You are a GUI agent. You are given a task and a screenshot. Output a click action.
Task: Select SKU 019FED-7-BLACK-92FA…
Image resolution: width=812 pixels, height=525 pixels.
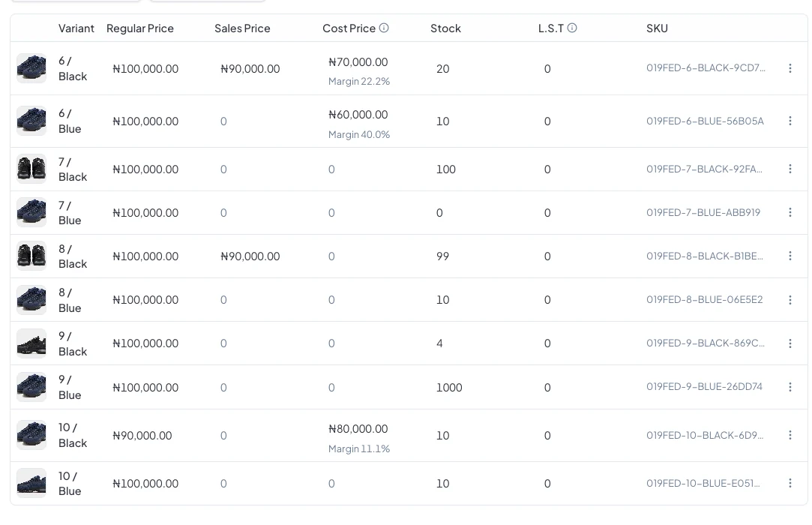(704, 169)
